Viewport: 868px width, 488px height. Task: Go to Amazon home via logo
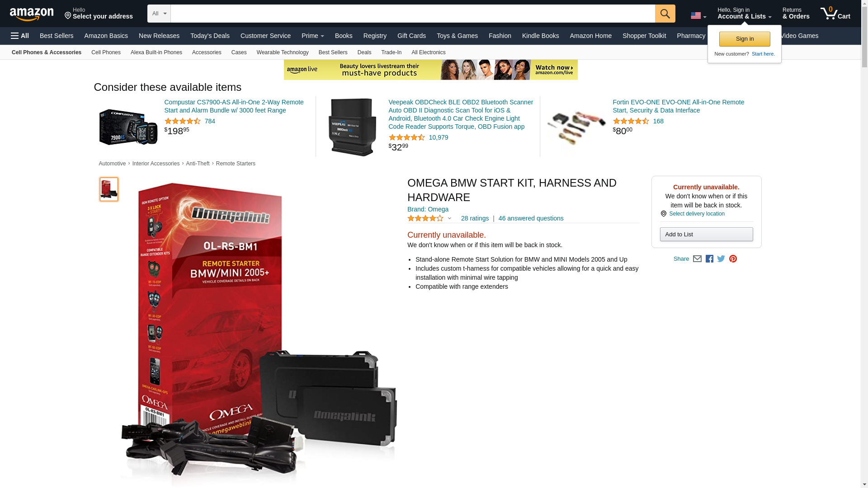coord(32,14)
